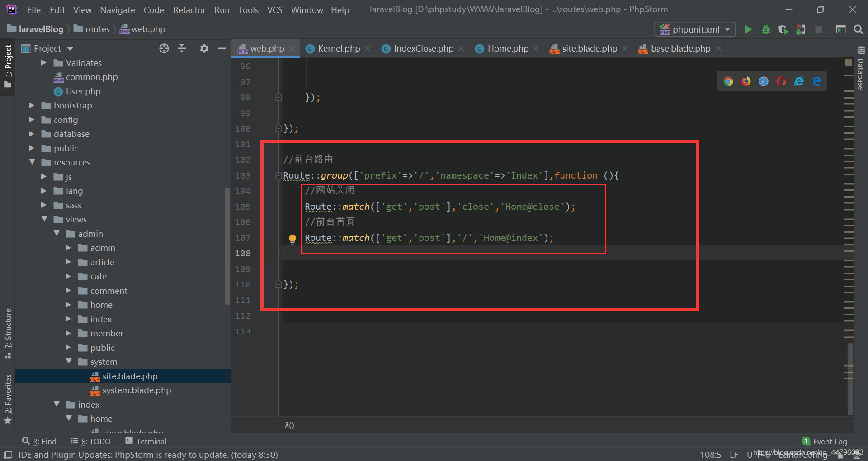Close the Kernel.php tab
This screenshot has height=461, width=868.
pyautogui.click(x=368, y=48)
